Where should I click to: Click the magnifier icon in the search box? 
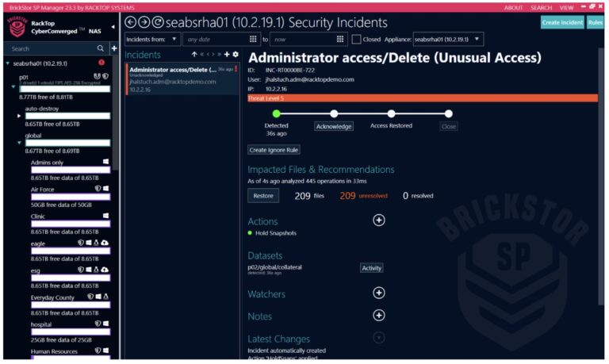coord(101,48)
